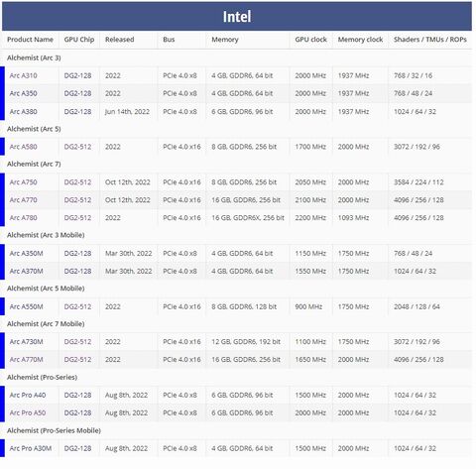476x469 pixels.
Task: Click the GPU clock column header
Action: click(x=310, y=40)
